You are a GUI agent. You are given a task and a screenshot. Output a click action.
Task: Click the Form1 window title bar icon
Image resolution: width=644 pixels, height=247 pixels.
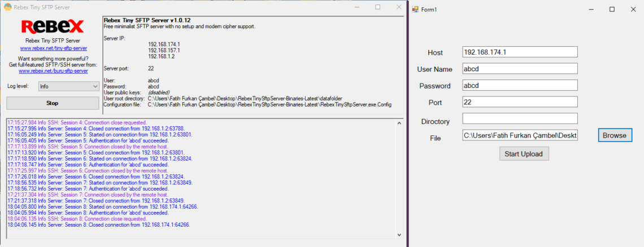pos(415,10)
